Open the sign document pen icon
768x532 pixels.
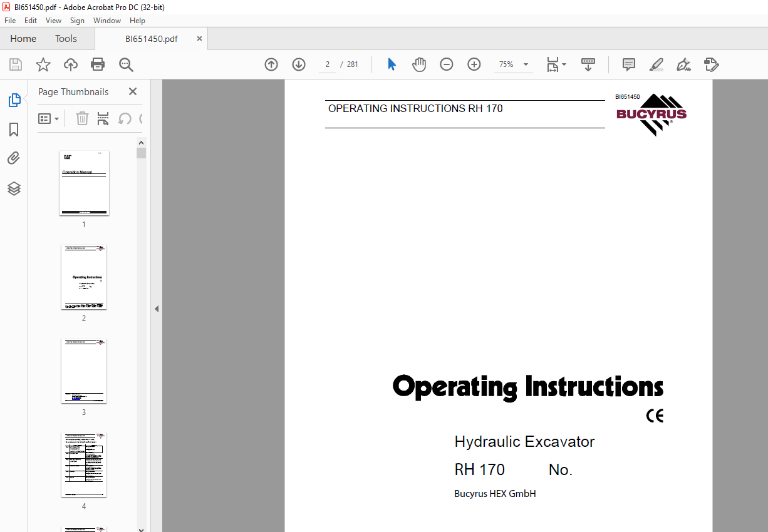[x=684, y=64]
